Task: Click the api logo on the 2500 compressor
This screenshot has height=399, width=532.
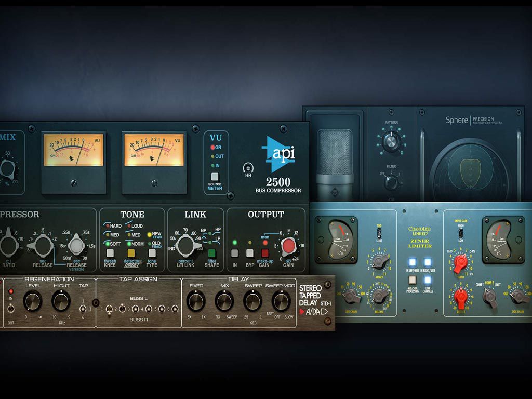Action: coord(279,154)
